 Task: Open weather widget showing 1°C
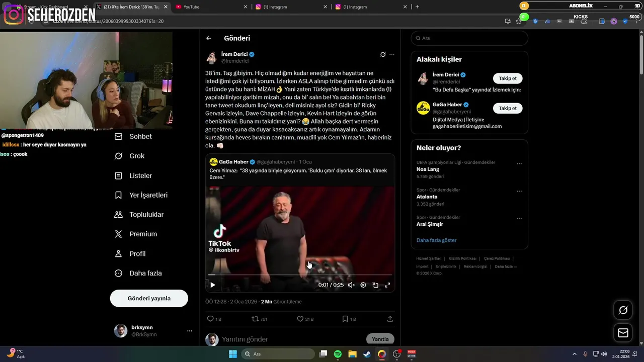coord(16,354)
